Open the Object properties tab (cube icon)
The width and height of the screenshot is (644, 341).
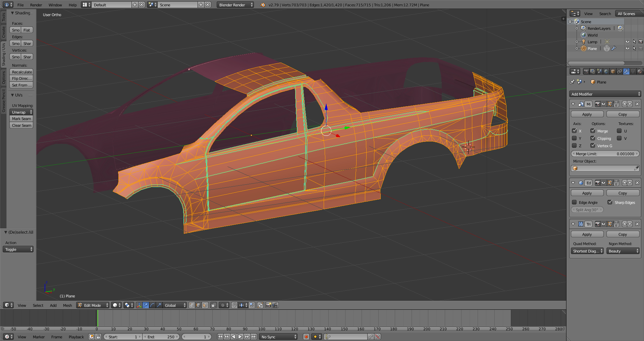(x=613, y=71)
